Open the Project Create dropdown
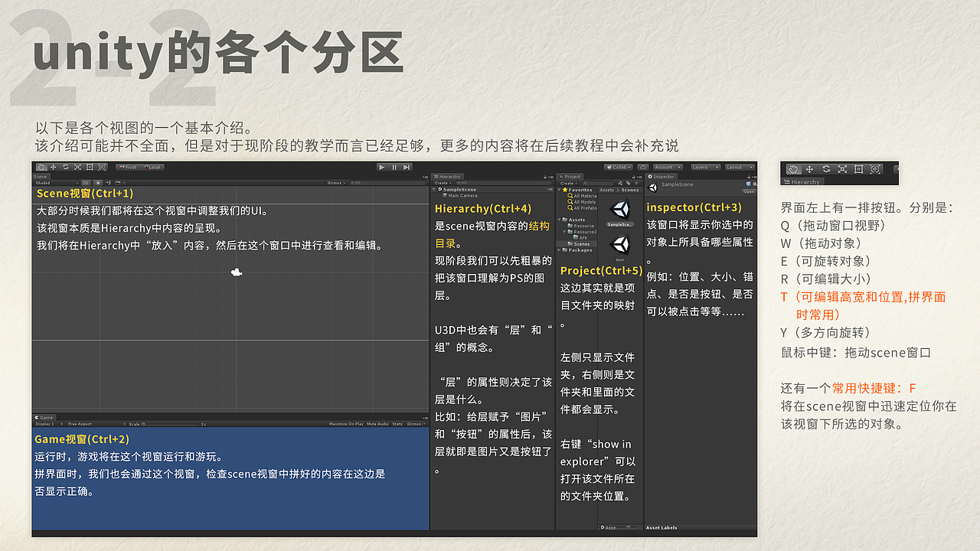Image resolution: width=980 pixels, height=551 pixels. point(568,183)
